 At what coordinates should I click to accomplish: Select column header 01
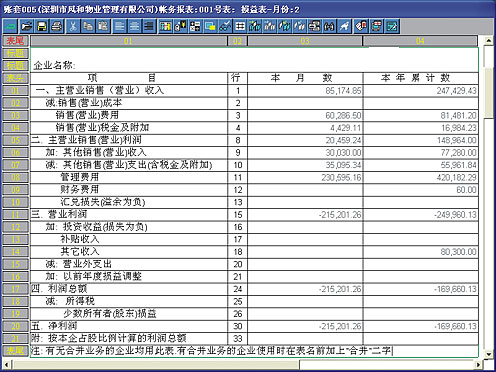128,41
